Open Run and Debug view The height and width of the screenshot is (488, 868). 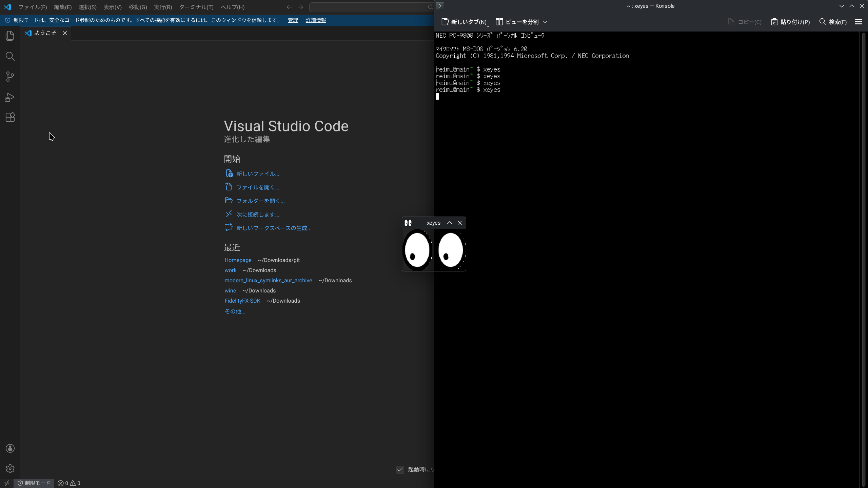[x=10, y=98]
